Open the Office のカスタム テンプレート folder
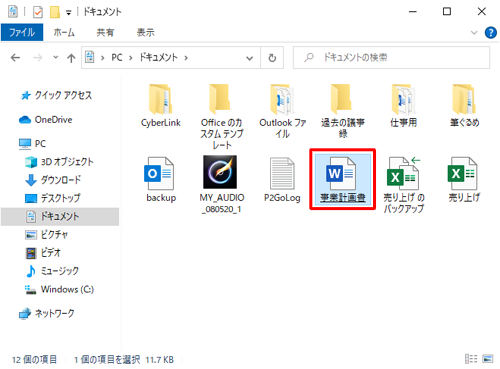The height and width of the screenshot is (369, 500). (x=221, y=117)
